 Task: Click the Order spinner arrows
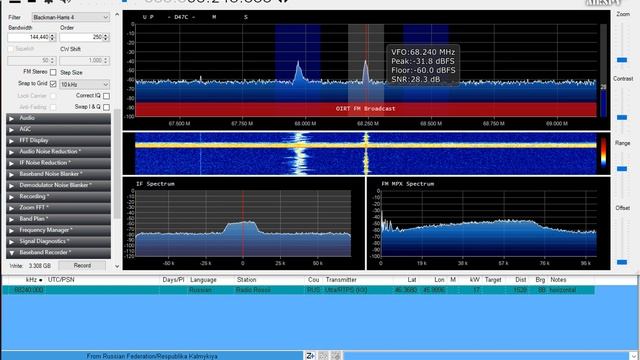click(x=106, y=37)
